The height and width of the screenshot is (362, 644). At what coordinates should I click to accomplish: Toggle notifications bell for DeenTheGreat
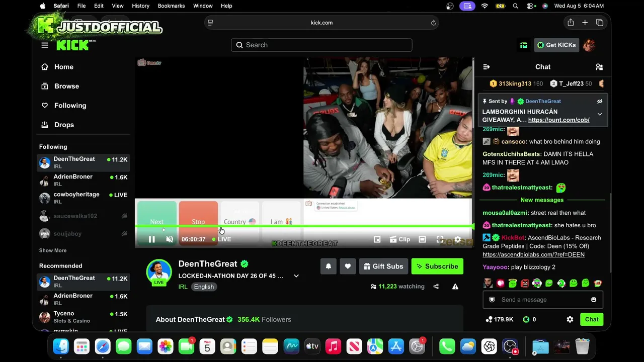tap(329, 266)
